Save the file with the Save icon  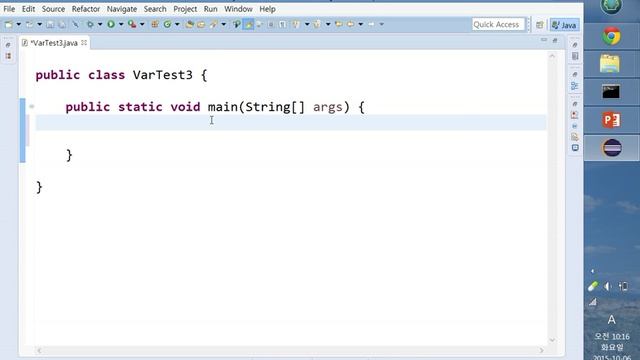[50, 24]
